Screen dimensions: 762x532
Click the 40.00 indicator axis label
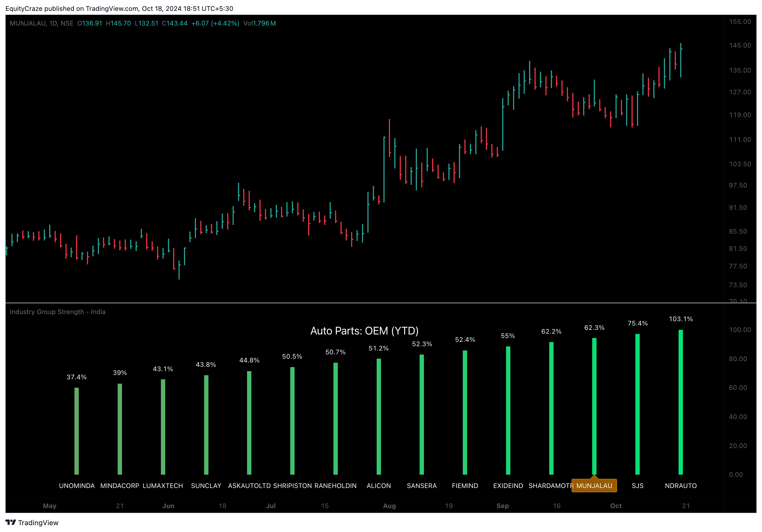point(738,417)
